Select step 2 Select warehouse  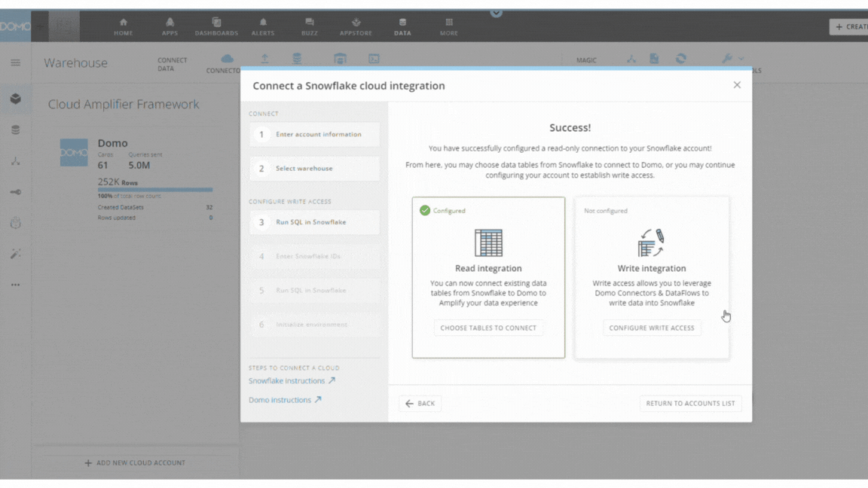coord(314,169)
